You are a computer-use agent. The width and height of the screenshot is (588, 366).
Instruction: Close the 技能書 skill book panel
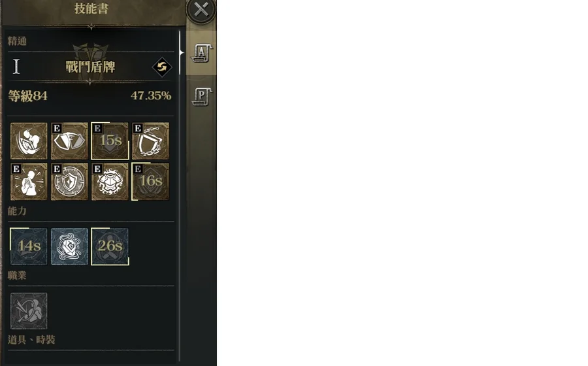coord(201,9)
